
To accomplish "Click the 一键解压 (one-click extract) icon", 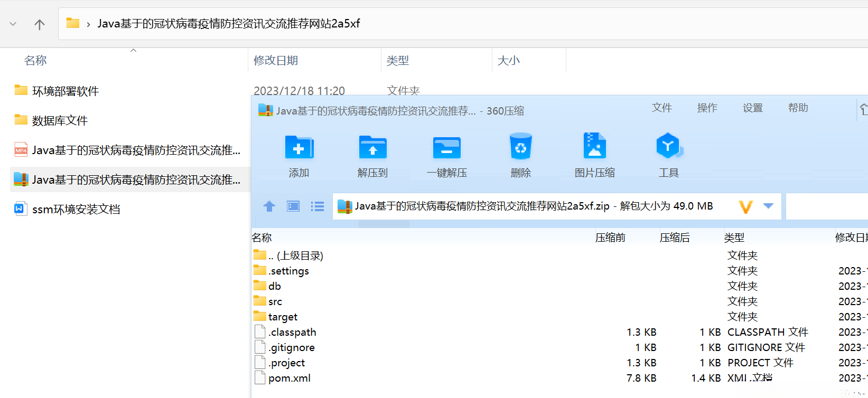I will point(447,147).
